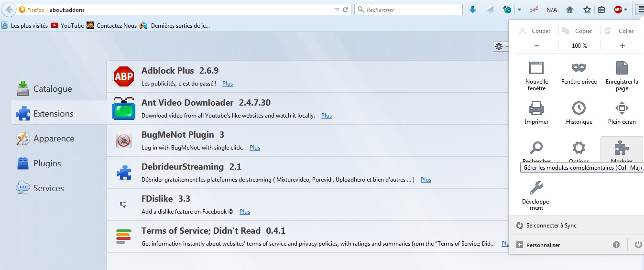Click the globe extension toolbar icon

point(507,10)
